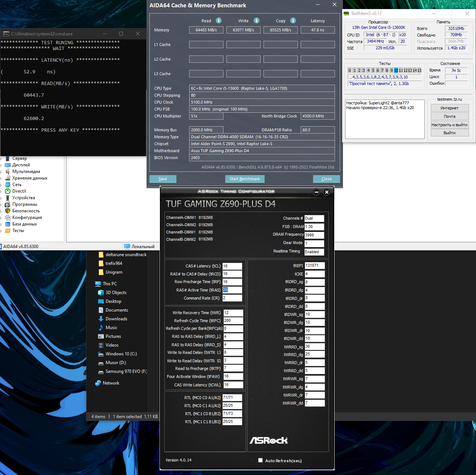Select the Network icon in Explorer
476x475 pixels.
pos(98,383)
